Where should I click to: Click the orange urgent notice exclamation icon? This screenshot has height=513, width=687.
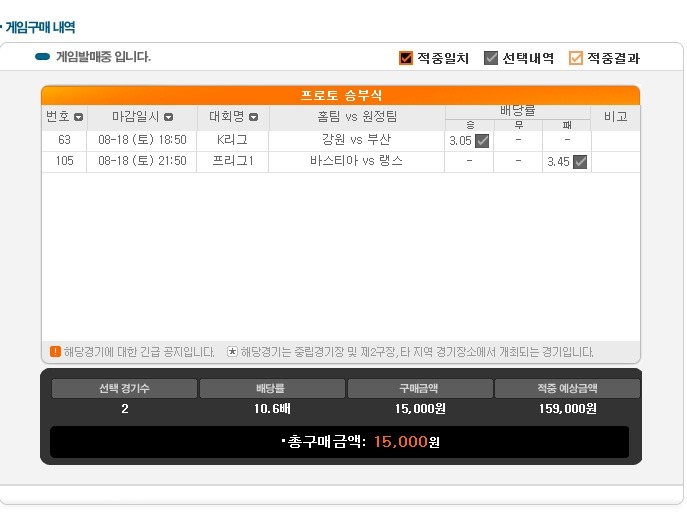[55, 351]
